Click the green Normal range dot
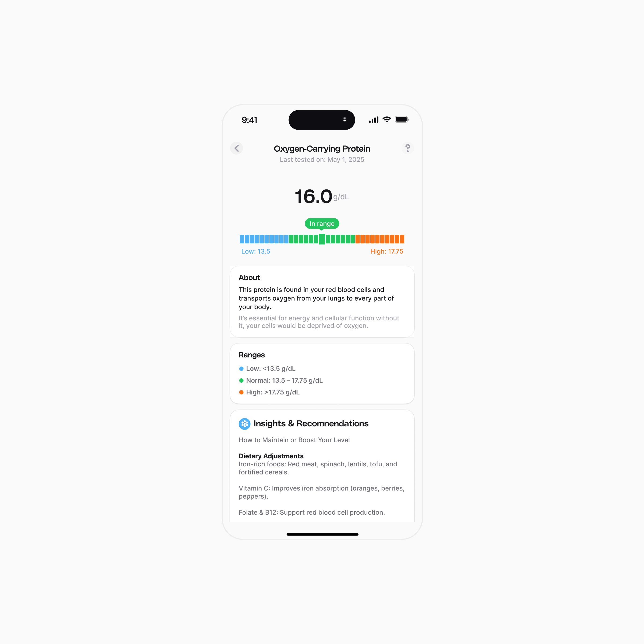Viewport: 644px width, 644px height. pos(241,380)
